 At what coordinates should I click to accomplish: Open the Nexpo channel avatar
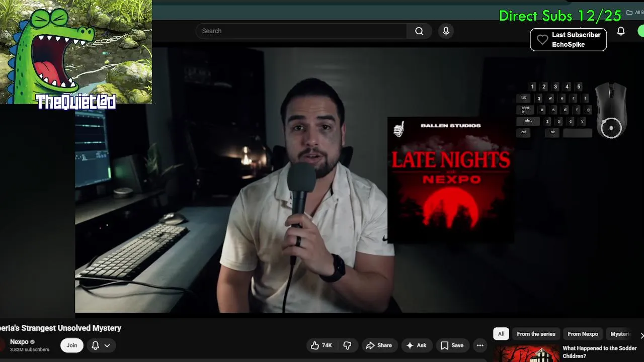click(x=2, y=345)
